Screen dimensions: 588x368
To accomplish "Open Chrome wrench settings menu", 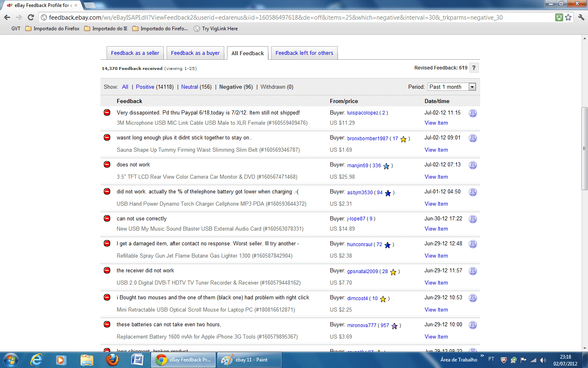I will click(x=581, y=17).
